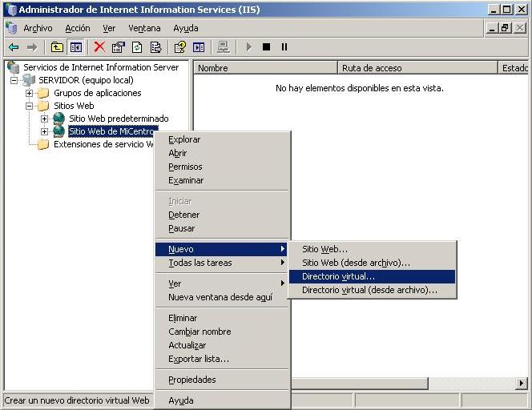532x410 pixels.
Task: Expand Sitio Web predeterminado node
Action: pos(45,119)
